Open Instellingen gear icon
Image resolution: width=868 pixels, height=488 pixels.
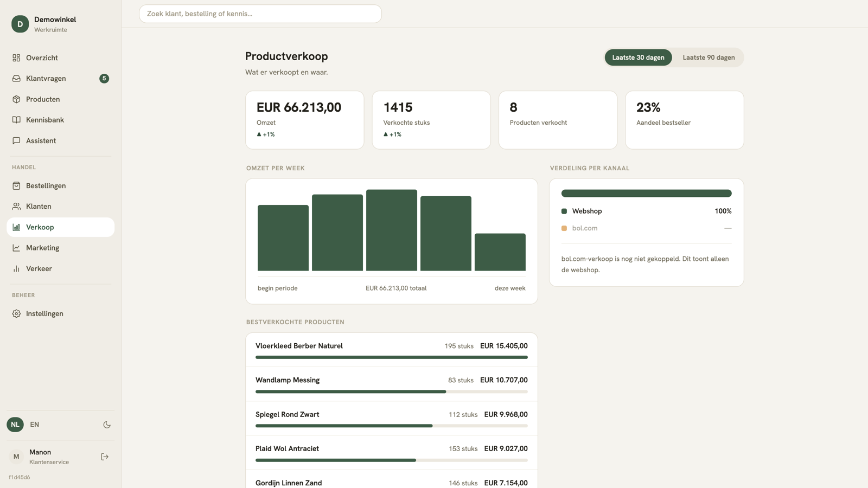16,313
